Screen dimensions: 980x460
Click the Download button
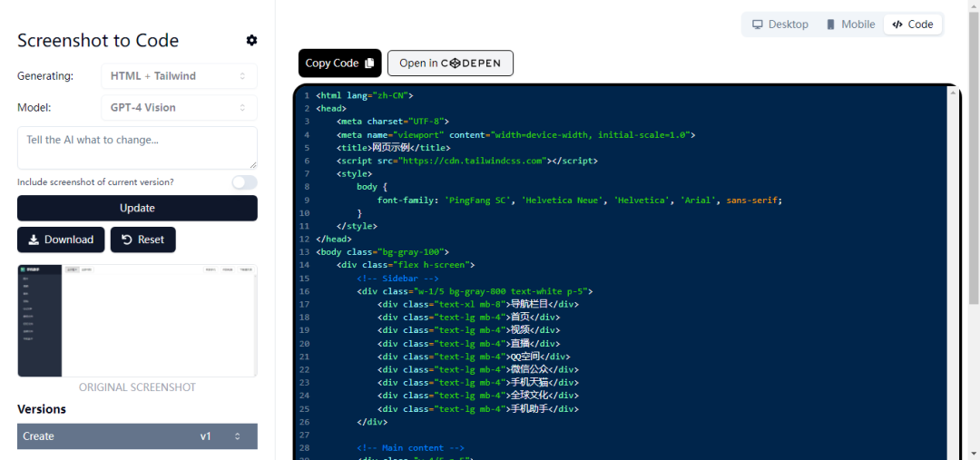pos(62,240)
